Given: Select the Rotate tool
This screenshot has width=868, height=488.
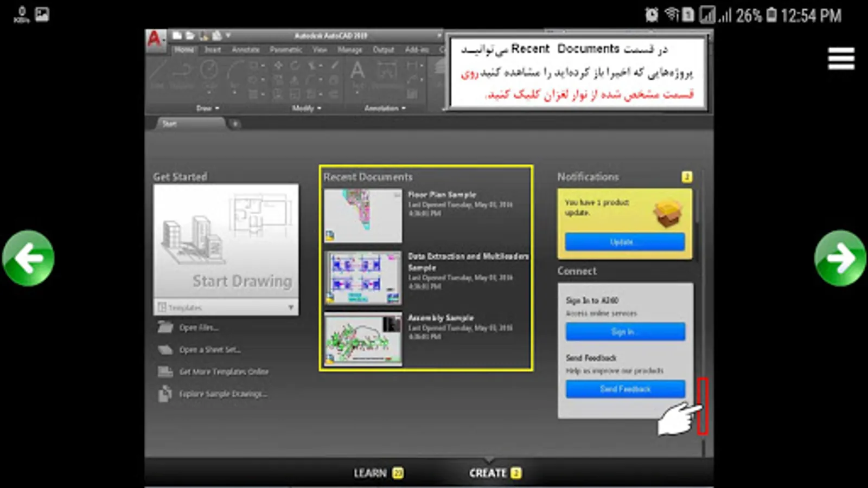Looking at the screenshot, I should [295, 66].
